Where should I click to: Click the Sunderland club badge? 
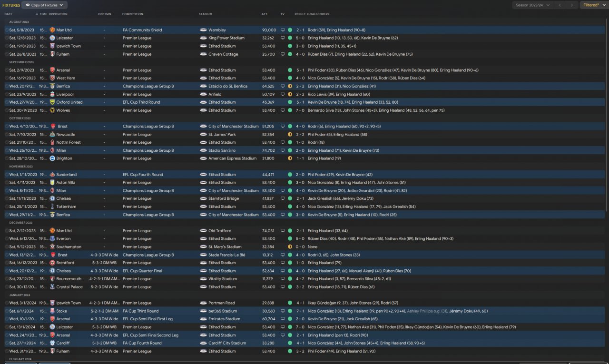coord(52,175)
